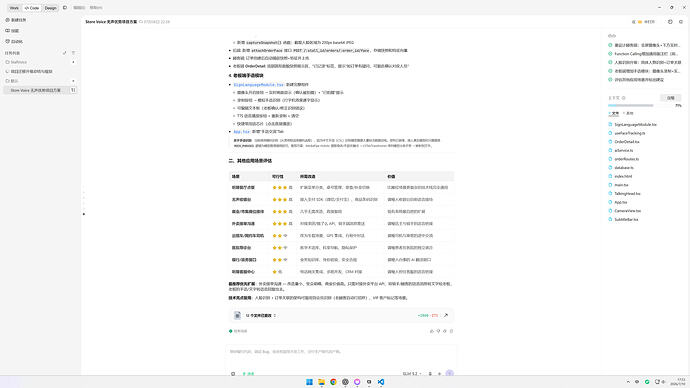Open the second sidebar item below new task

tap(13, 31)
